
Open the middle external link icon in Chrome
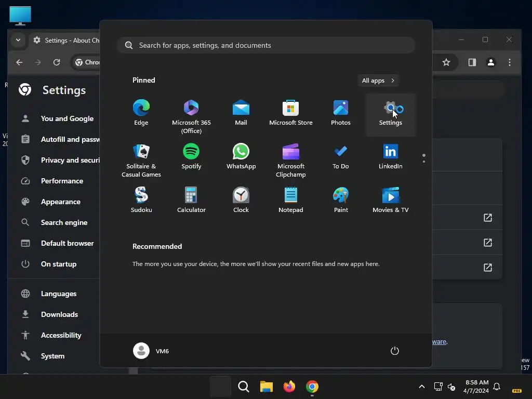pyautogui.click(x=487, y=243)
